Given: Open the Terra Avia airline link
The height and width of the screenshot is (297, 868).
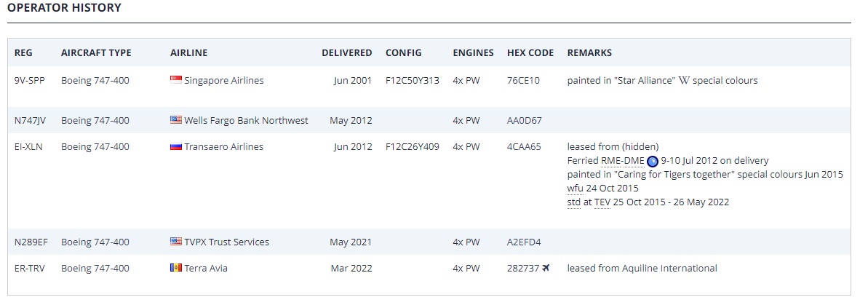Looking at the screenshot, I should [206, 268].
